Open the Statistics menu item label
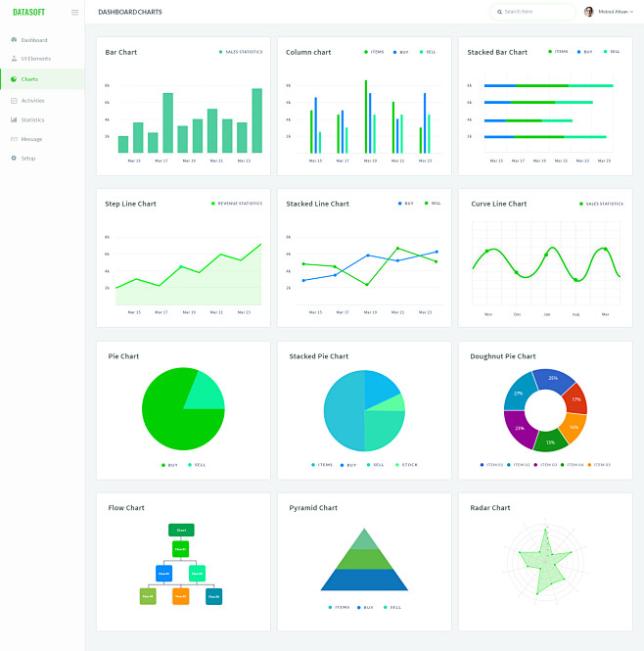 click(32, 119)
